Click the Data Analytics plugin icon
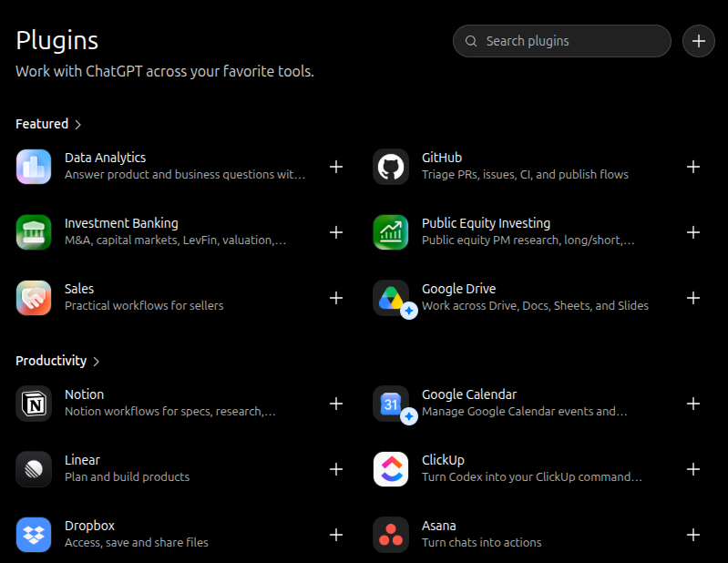 click(34, 167)
